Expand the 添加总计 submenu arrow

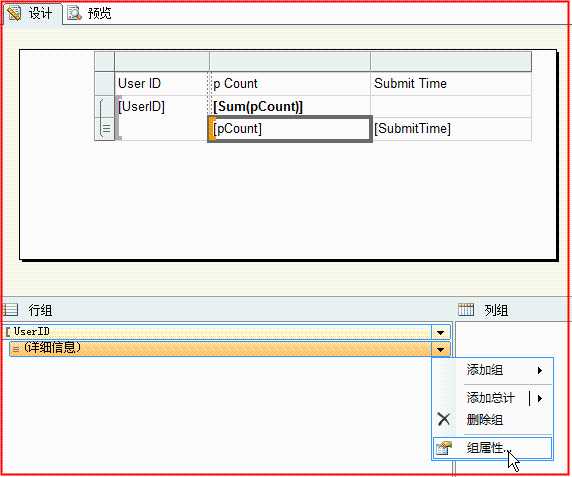point(540,398)
